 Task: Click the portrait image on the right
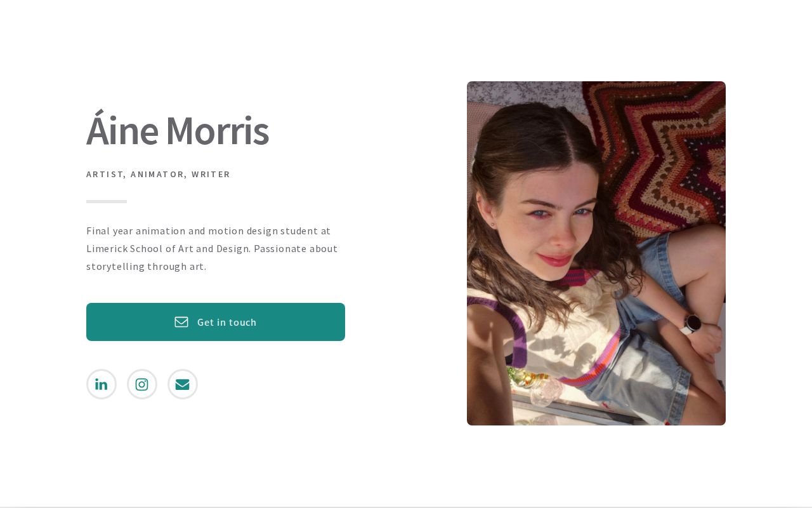[x=596, y=253]
